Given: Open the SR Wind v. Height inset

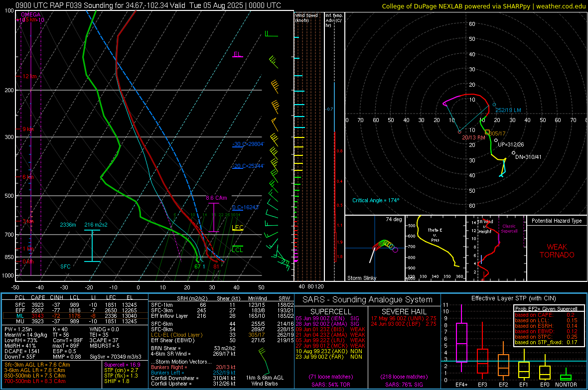Looking at the screenshot, I should tap(496, 248).
